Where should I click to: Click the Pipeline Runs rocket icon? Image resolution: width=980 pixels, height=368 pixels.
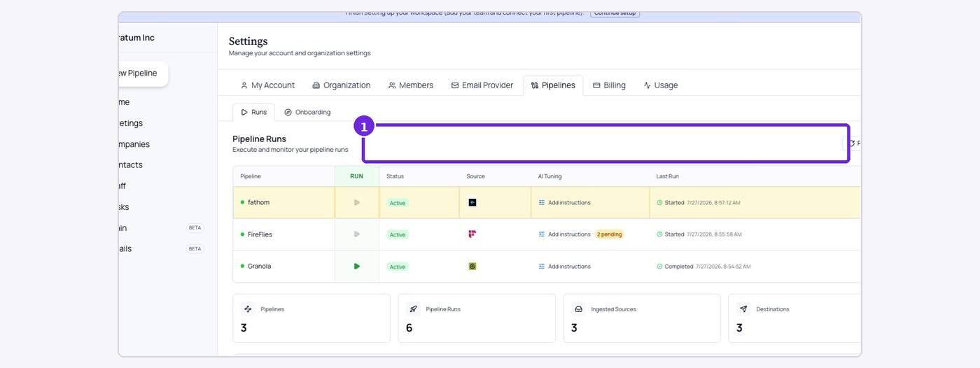(413, 309)
